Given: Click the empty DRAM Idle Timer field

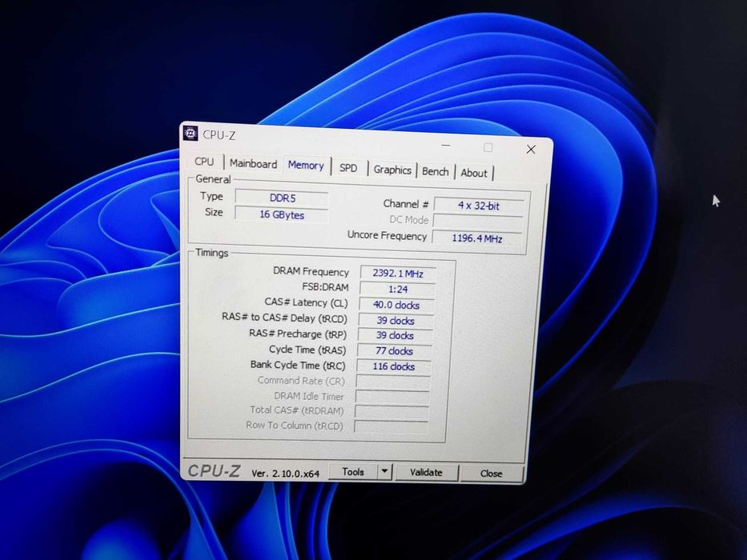Looking at the screenshot, I should [392, 397].
